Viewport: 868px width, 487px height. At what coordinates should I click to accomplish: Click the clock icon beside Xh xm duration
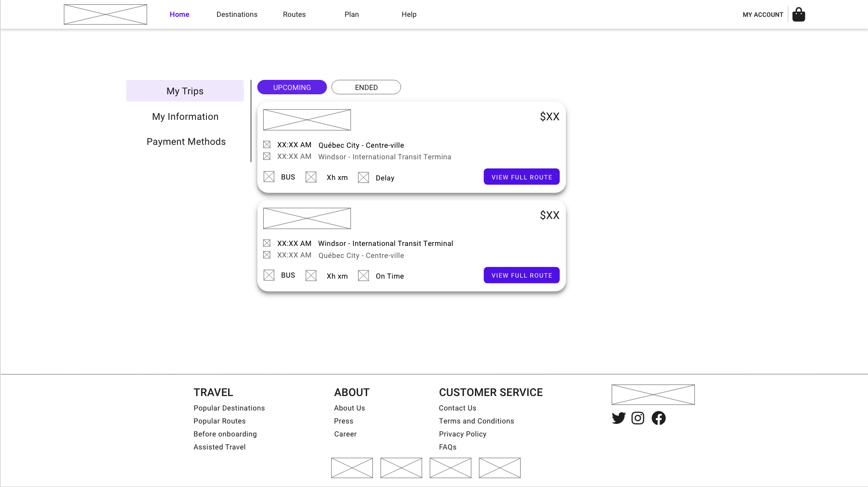coord(311,177)
